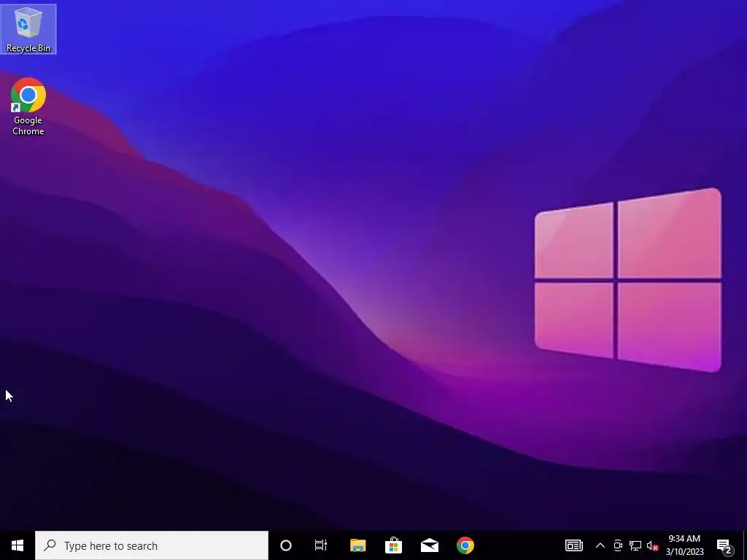The width and height of the screenshot is (747, 560).
Task: Click Show desktop sliver at taskbar end
Action: pos(745,545)
